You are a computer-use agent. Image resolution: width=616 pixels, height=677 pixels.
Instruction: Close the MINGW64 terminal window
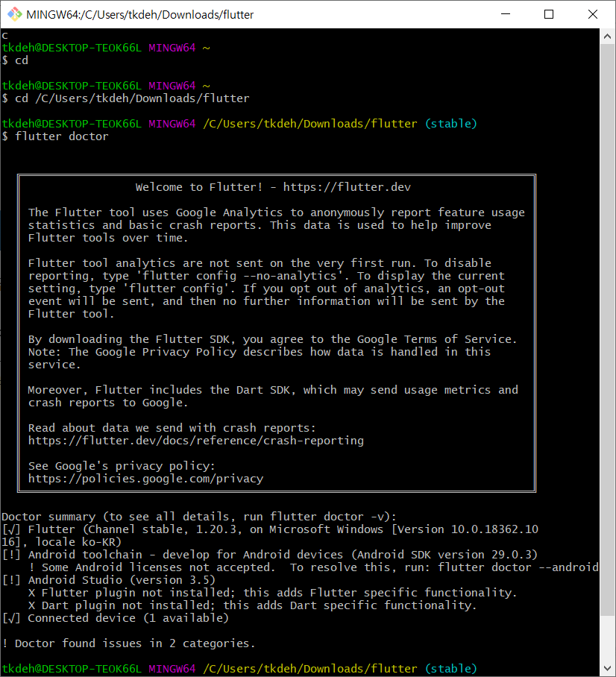pyautogui.click(x=593, y=14)
